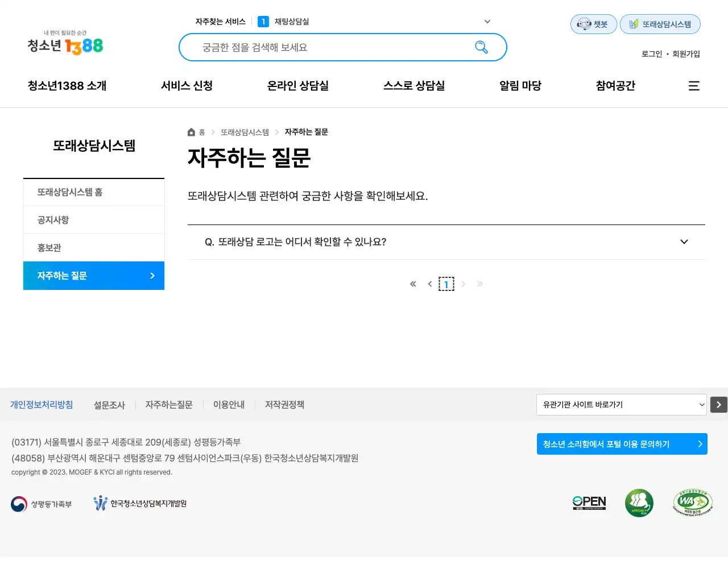The width and height of the screenshot is (728, 582).
Task: Go to first page double-arrow icon
Action: tap(413, 284)
